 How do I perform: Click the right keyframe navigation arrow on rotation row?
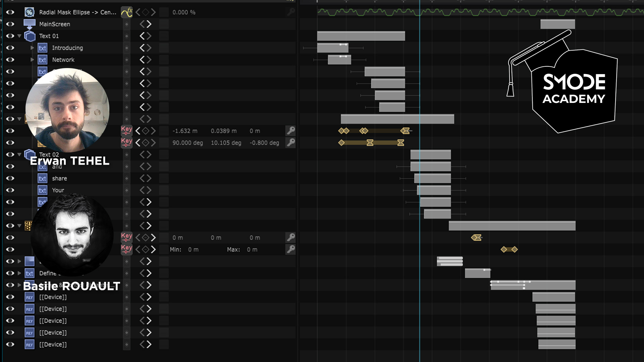click(153, 142)
